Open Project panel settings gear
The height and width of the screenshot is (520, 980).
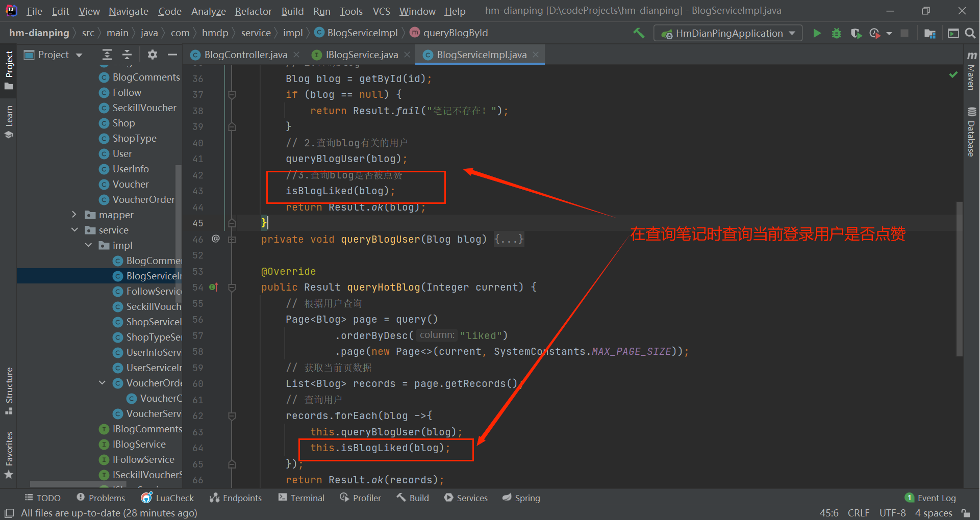point(152,55)
